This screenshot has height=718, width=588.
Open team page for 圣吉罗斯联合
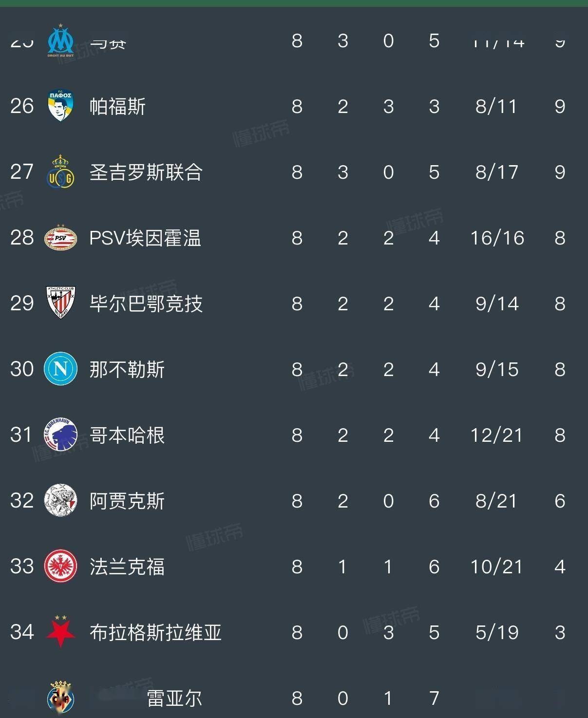pos(146,172)
